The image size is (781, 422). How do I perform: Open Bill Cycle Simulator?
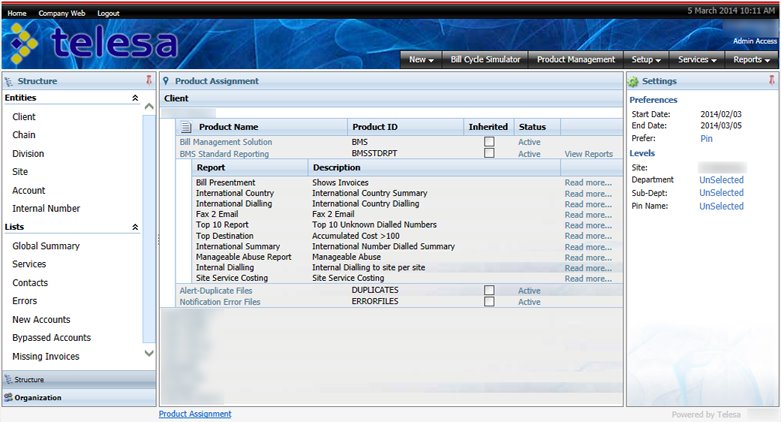[x=485, y=59]
